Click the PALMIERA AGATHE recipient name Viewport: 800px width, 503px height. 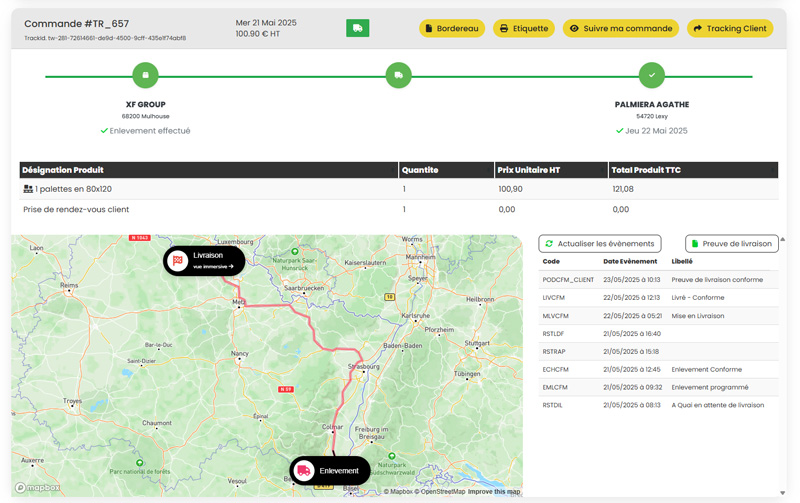coord(652,105)
